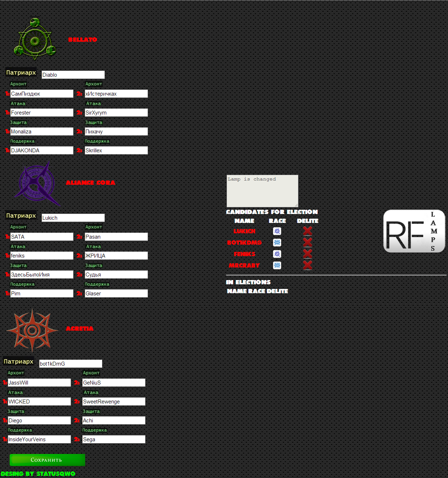
Task: Click the green Сохранить save button
Action: 47,460
